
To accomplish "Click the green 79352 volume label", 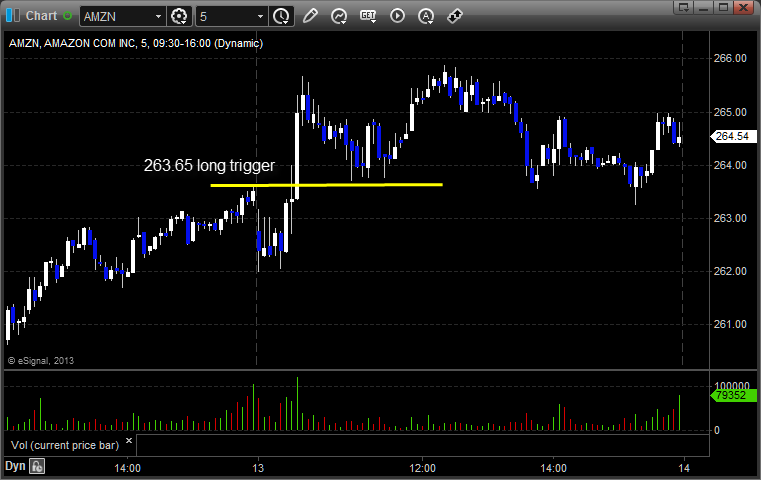I will coord(733,396).
